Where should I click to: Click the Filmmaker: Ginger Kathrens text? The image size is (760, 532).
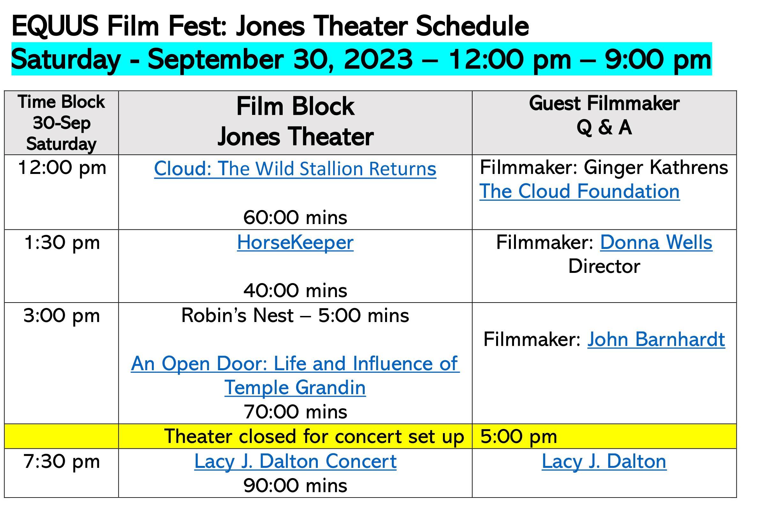[603, 168]
